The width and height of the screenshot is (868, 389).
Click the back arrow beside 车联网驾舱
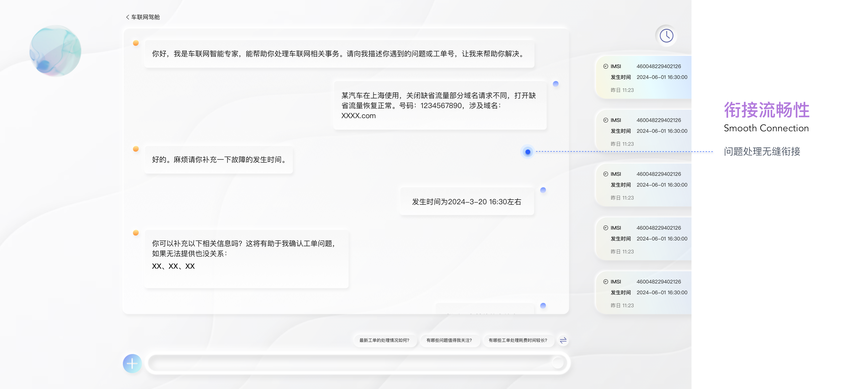(128, 17)
